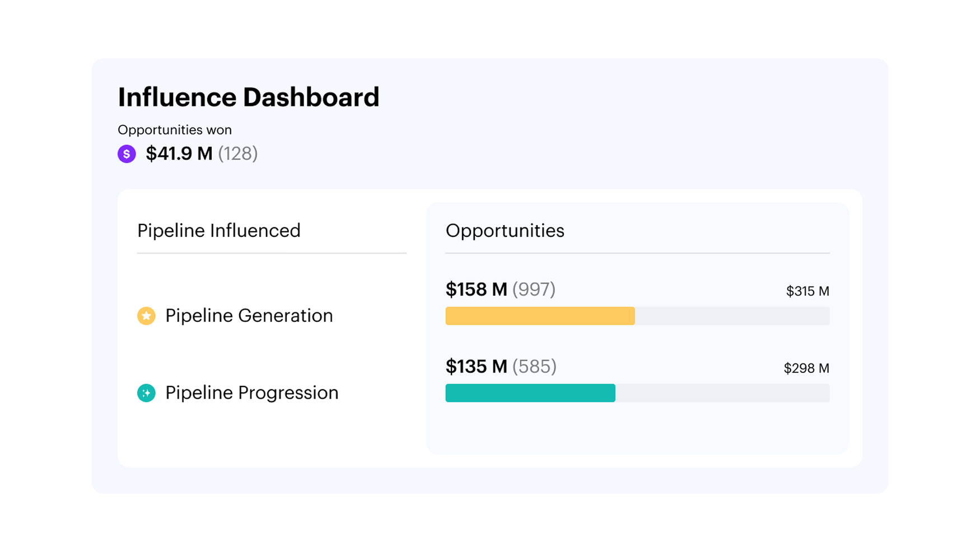Select the Opportunities column heading
Viewport: 980px width, 551px height.
click(505, 231)
